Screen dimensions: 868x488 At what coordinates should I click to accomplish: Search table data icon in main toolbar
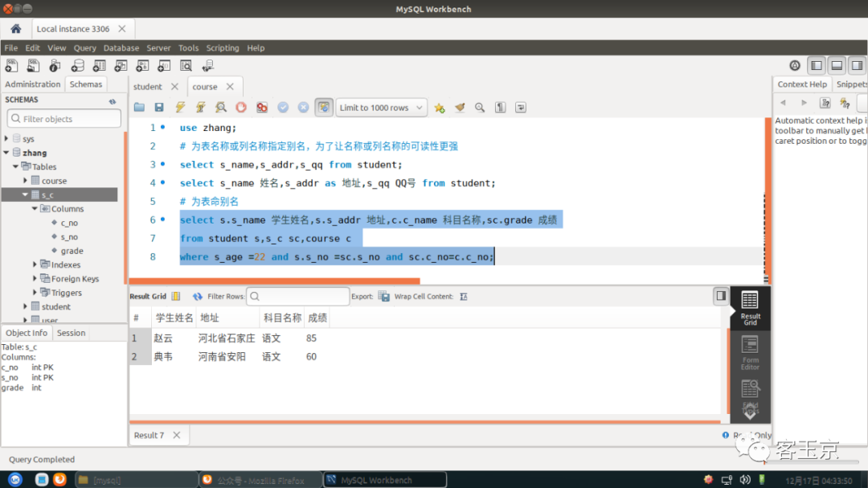(186, 66)
